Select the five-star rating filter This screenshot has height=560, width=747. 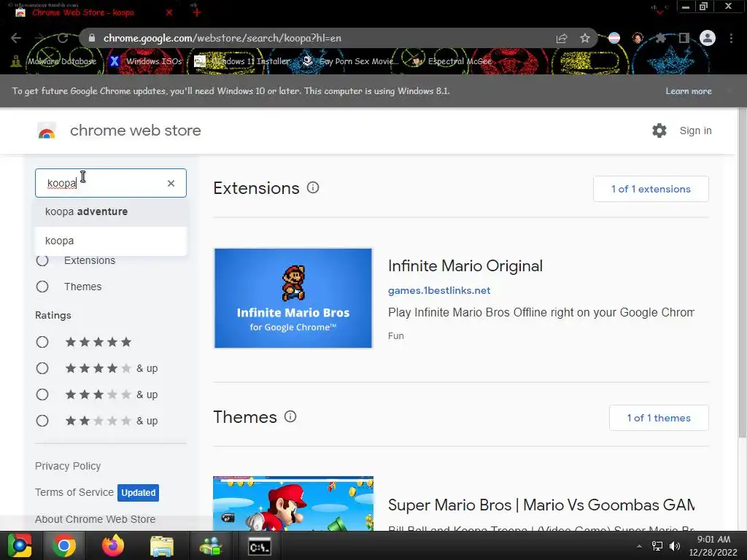click(x=42, y=342)
